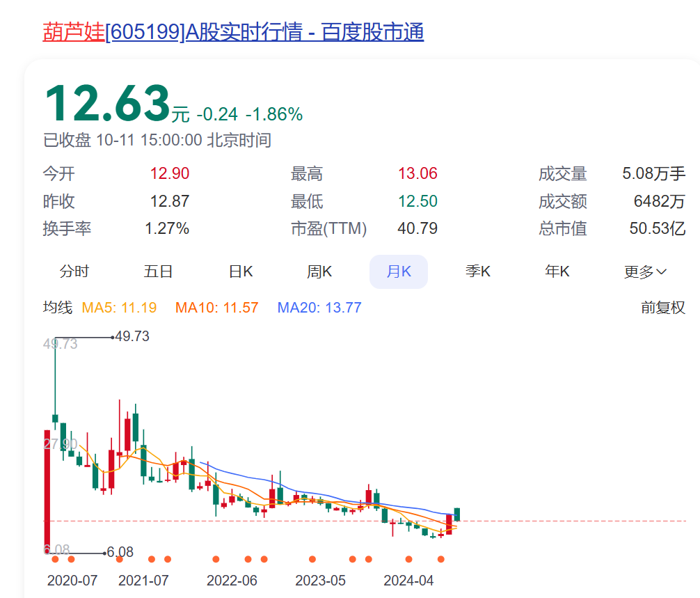700x598 pixels.
Task: Click the 最低 value 12.50
Action: 417,201
